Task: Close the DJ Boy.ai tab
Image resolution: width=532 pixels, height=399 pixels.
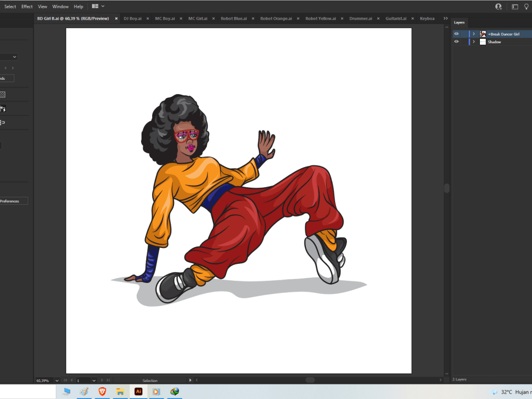Action: [147, 19]
